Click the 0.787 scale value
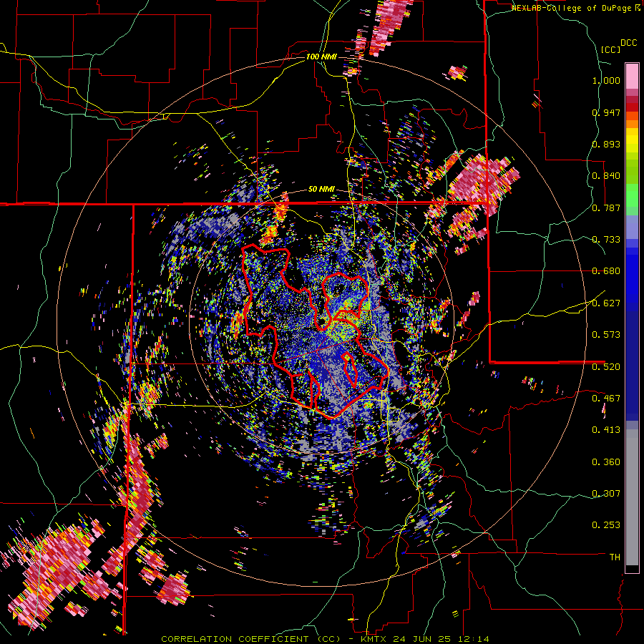644x644 pixels. tap(606, 208)
